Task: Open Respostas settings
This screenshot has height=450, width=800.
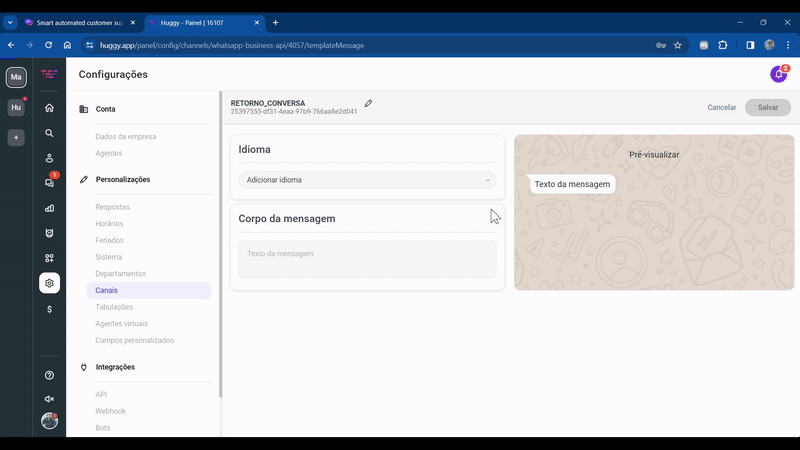Action: (112, 207)
